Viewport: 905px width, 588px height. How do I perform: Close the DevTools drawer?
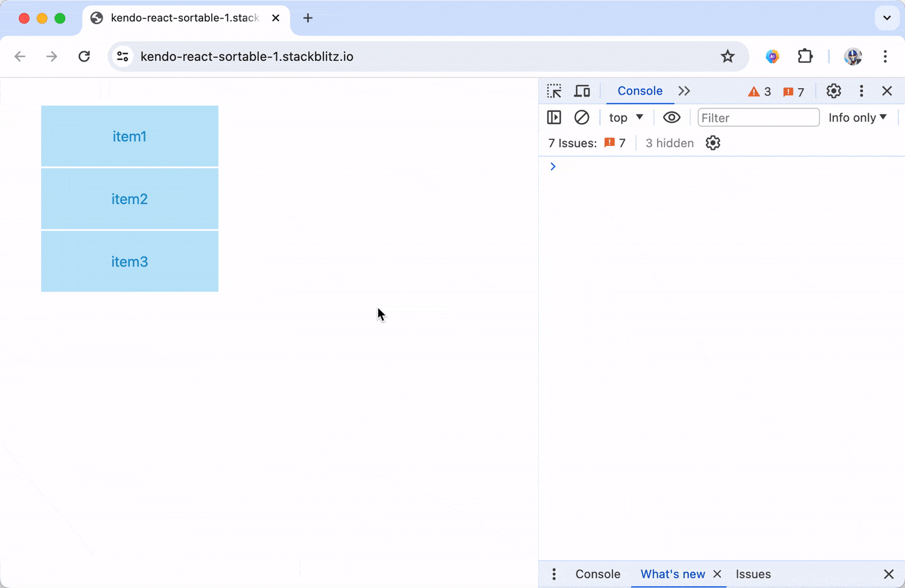point(889,574)
